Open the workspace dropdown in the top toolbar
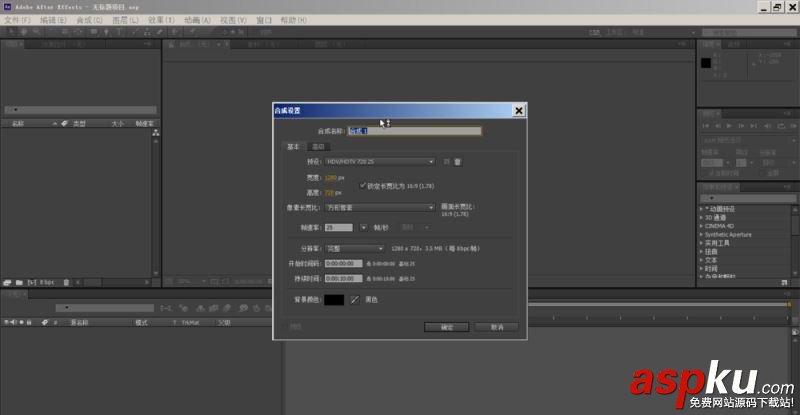This screenshot has height=415, width=800. pos(665,32)
